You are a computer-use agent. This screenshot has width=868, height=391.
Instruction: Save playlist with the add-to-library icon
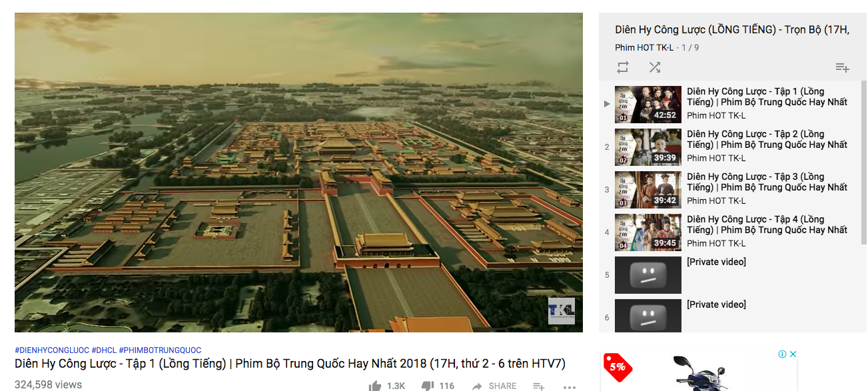[842, 67]
